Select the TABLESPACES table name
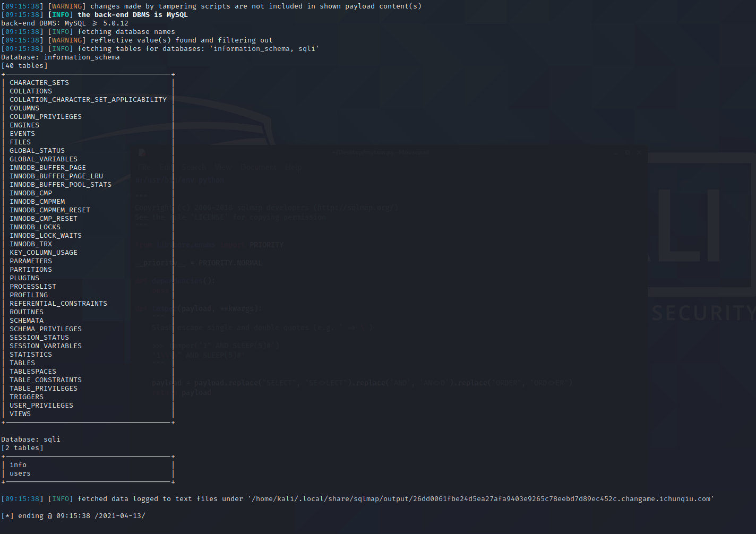The width and height of the screenshot is (756, 534). pyautogui.click(x=33, y=372)
